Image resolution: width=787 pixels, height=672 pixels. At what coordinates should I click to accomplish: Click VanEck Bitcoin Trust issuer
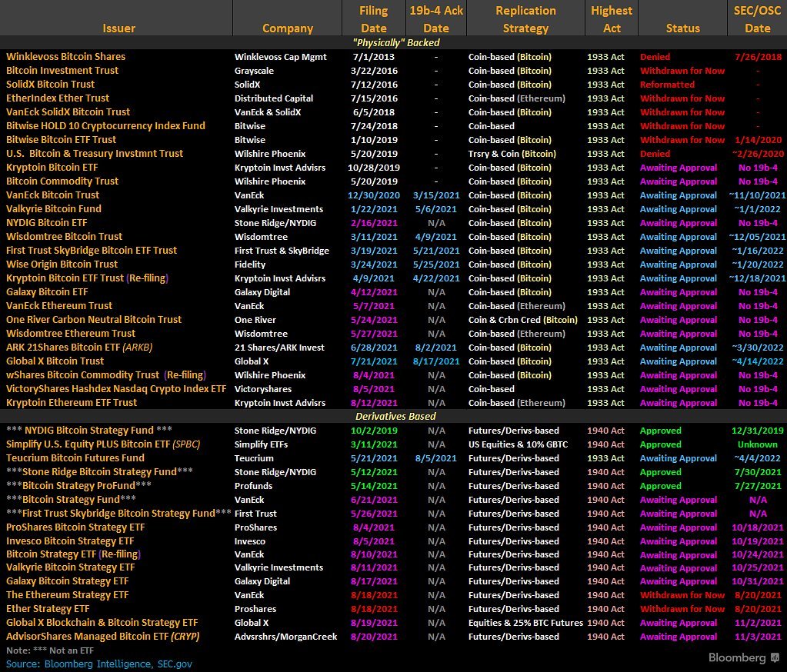tap(53, 195)
